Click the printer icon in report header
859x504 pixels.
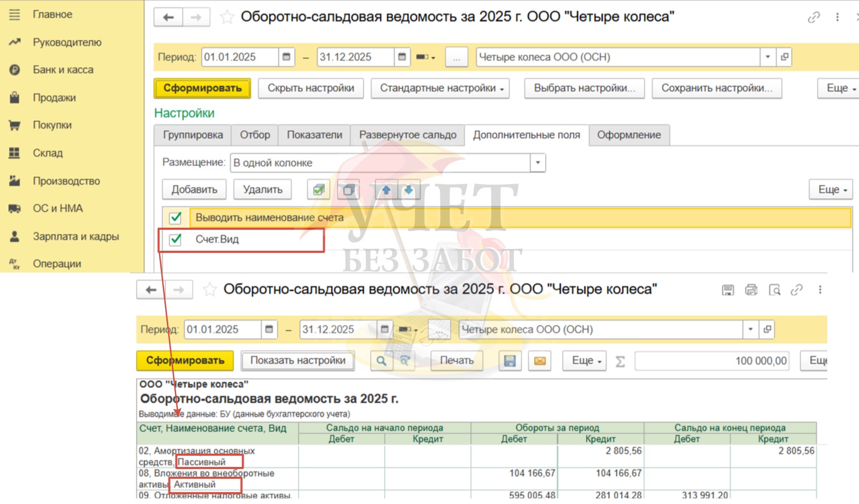tap(751, 290)
